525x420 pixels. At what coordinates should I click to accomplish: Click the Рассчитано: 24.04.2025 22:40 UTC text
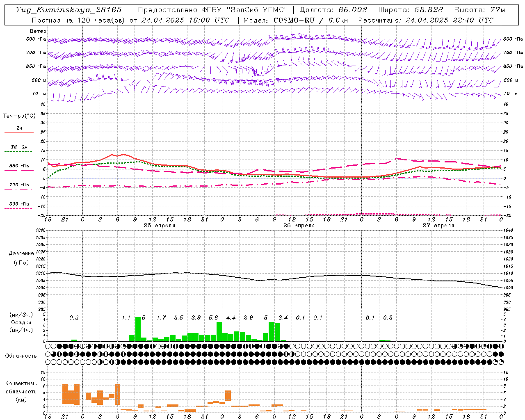426,20
